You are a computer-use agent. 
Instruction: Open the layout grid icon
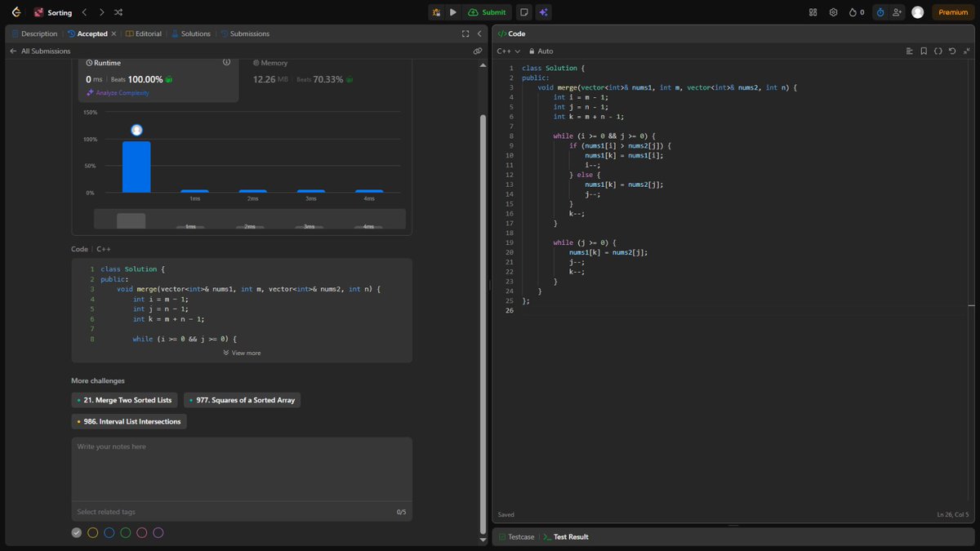tap(813, 12)
